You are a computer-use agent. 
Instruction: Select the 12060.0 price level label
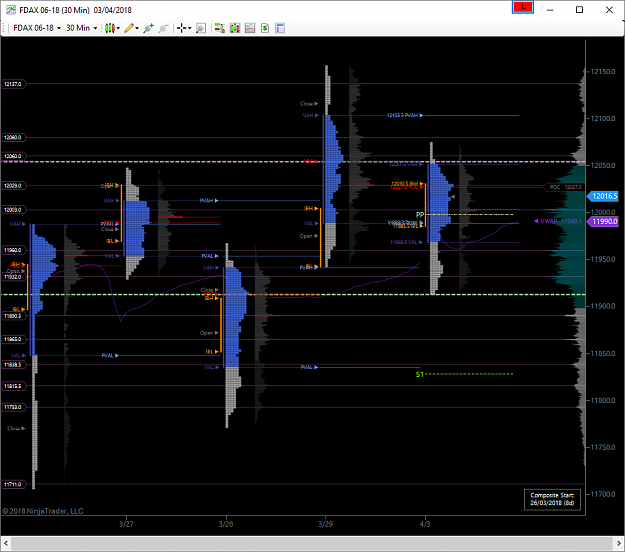[x=14, y=156]
